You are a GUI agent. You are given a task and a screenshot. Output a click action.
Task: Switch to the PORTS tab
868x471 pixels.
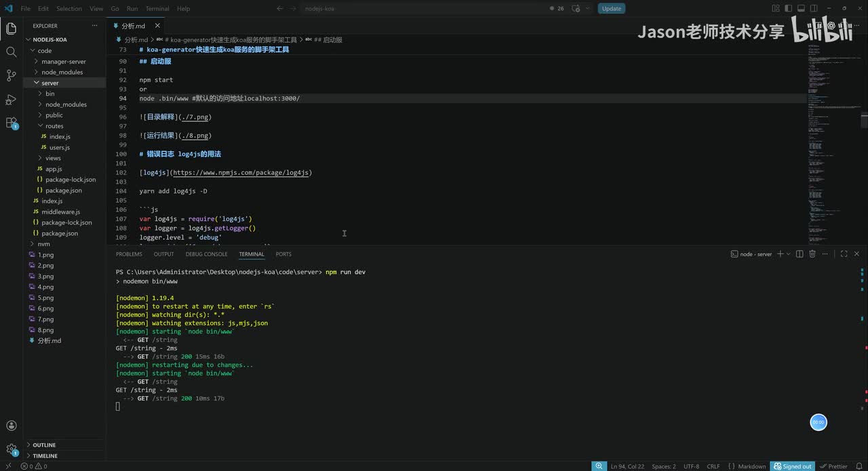pyautogui.click(x=283, y=254)
